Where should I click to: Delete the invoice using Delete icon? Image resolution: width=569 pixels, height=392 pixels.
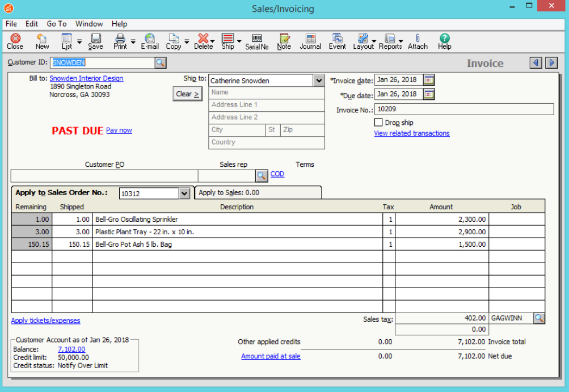tap(202, 41)
